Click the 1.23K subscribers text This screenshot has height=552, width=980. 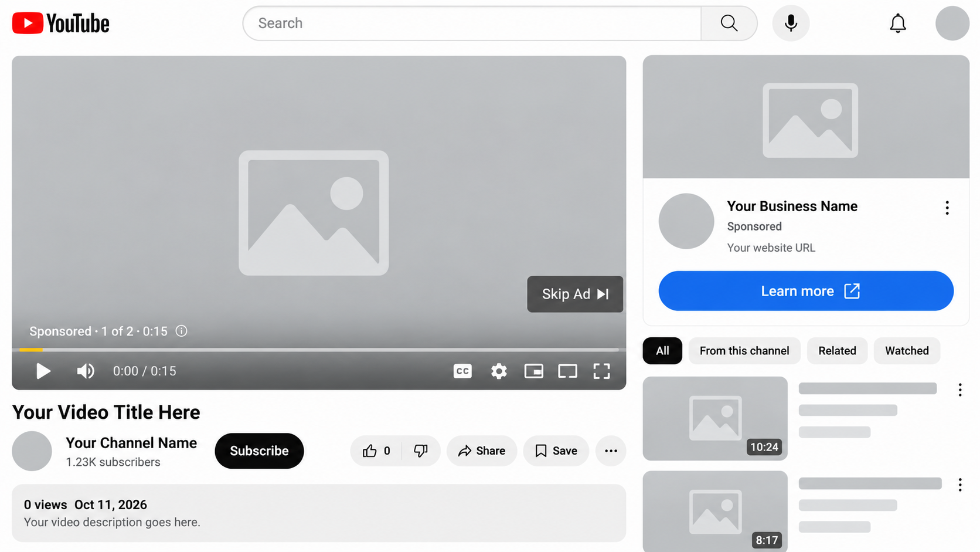tap(113, 462)
